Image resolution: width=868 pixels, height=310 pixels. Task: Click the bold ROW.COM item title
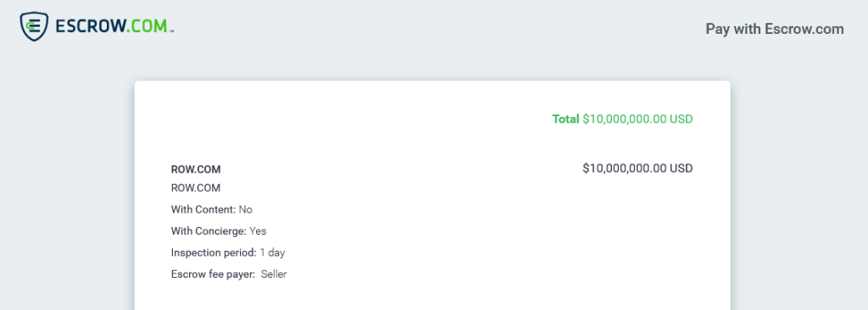tap(196, 169)
